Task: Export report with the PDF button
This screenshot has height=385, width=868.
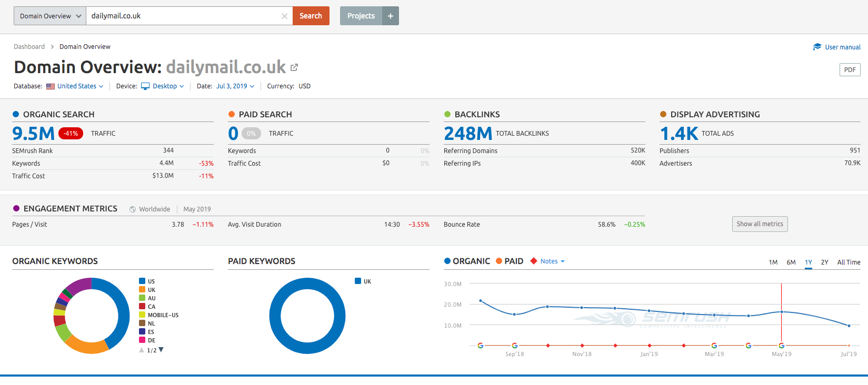Action: tap(850, 70)
